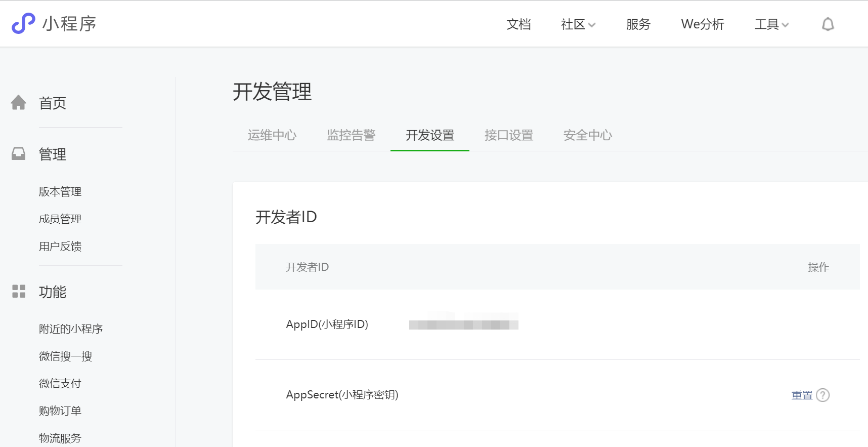Click the help icon beside 重置
The height and width of the screenshot is (447, 868).
pos(823,395)
